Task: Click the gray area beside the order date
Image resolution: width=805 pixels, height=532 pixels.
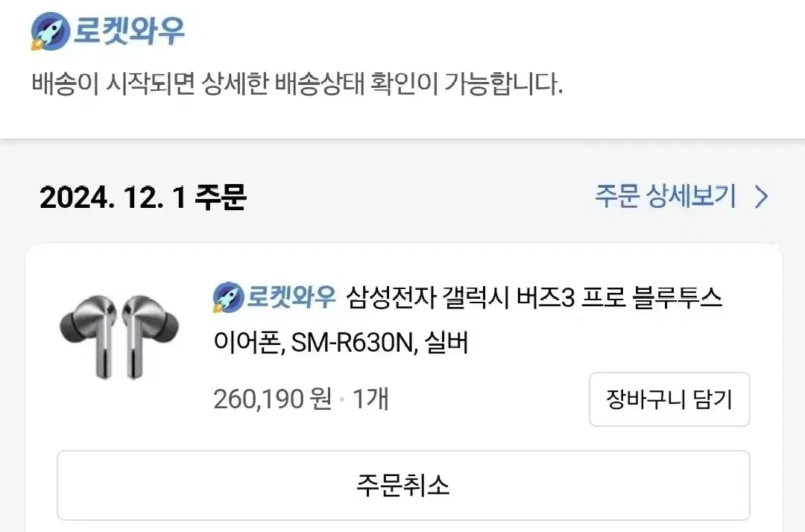Action: 421,197
